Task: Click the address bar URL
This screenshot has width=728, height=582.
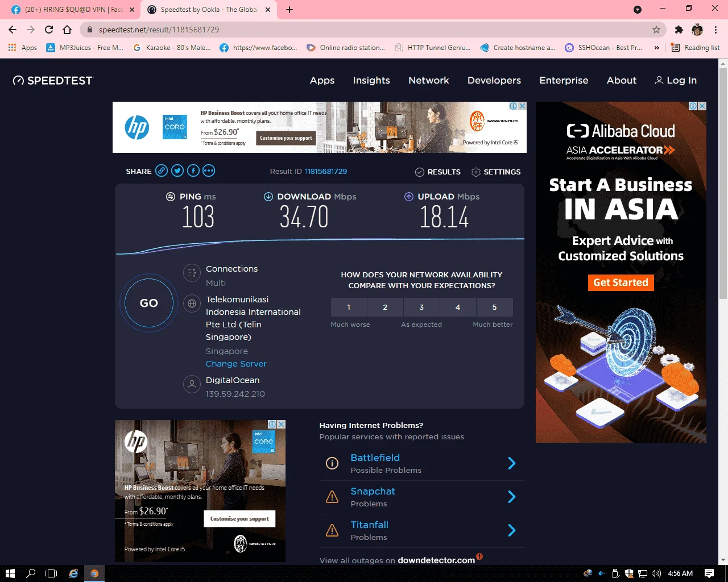Action: (x=159, y=30)
